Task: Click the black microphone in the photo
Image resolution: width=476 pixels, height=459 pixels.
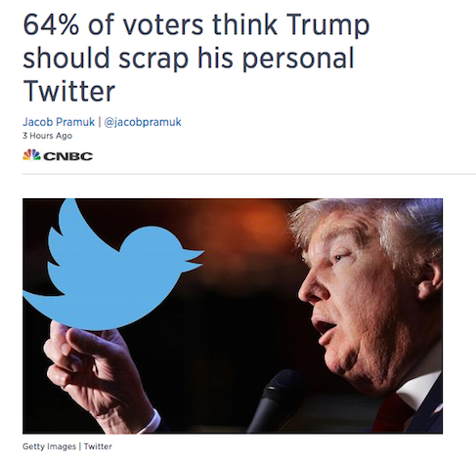Action: [x=277, y=400]
